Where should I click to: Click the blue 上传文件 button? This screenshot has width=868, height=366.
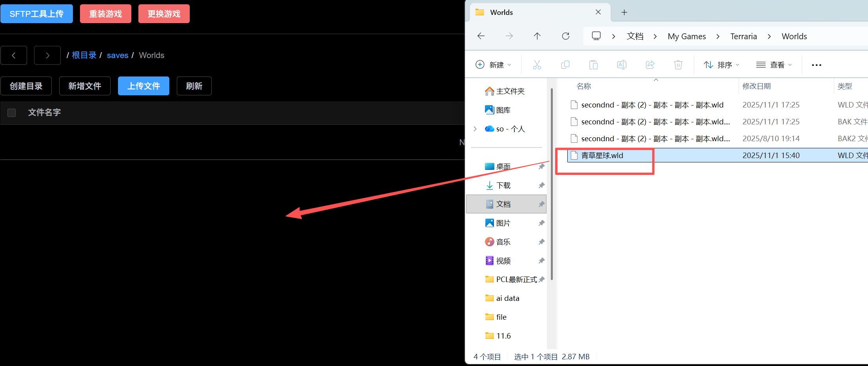pyautogui.click(x=143, y=86)
